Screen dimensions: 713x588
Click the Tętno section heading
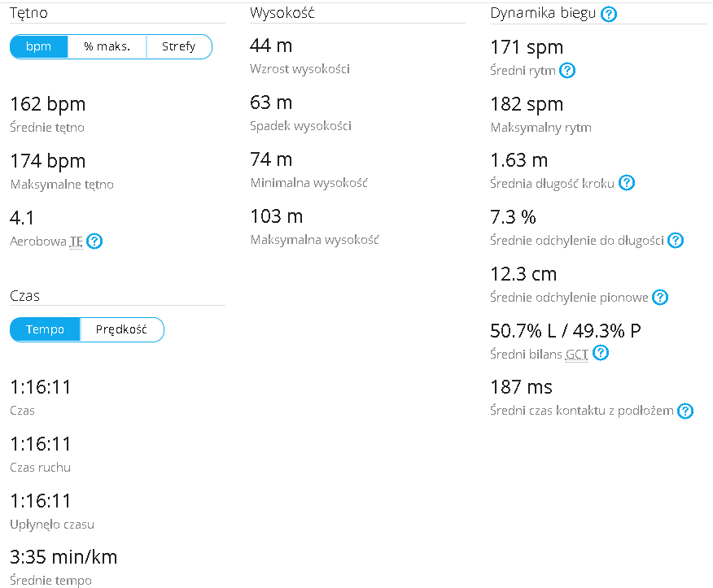(28, 13)
